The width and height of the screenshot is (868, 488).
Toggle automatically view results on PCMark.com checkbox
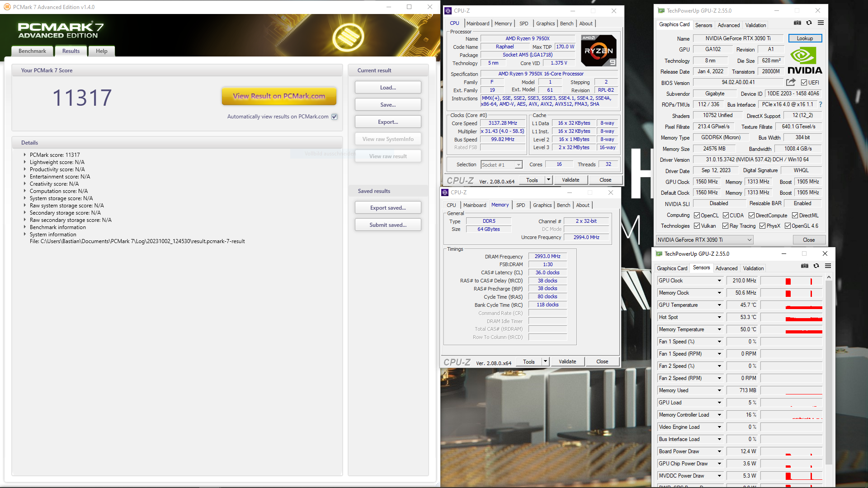pyautogui.click(x=335, y=117)
